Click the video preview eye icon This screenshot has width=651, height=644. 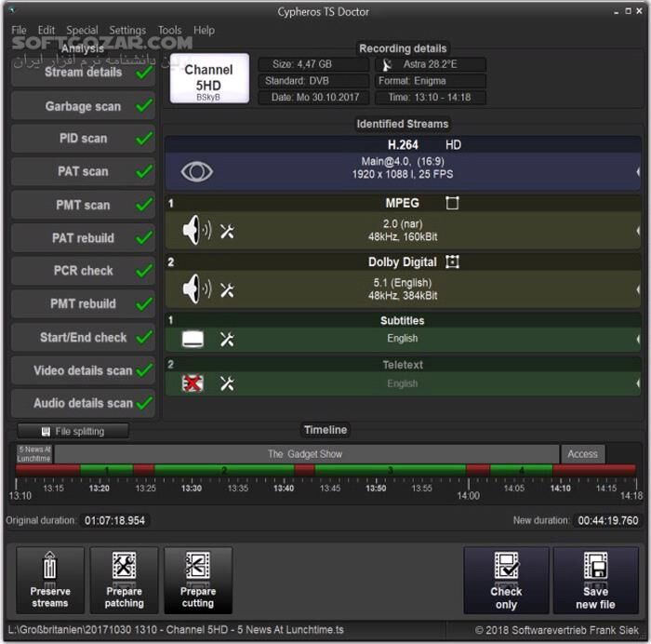[x=196, y=172]
